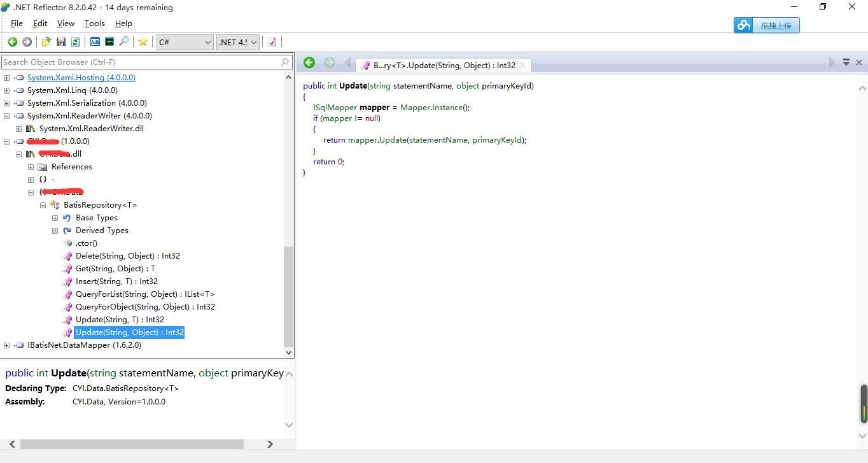Viewport: 868px width, 463px height.
Task: Click the yellow star bookmarks icon
Action: [143, 42]
